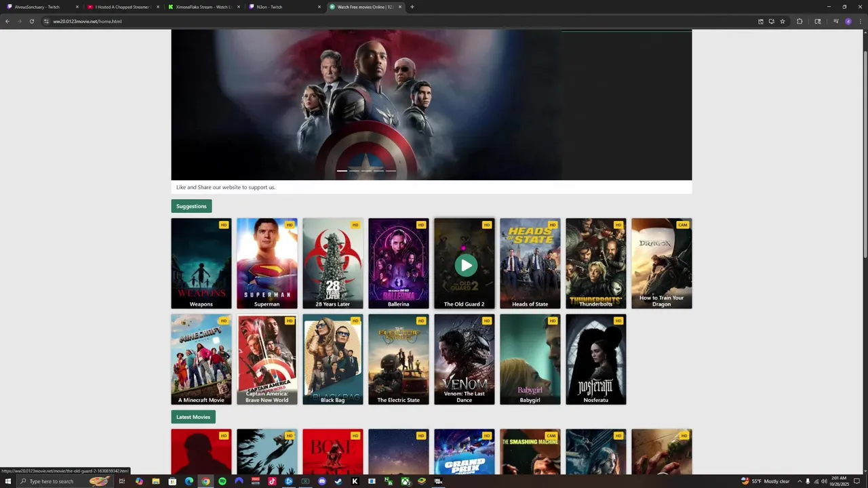This screenshot has height=488, width=868.
Task: Click the play icon on The Old Guard 2
Action: tap(466, 266)
